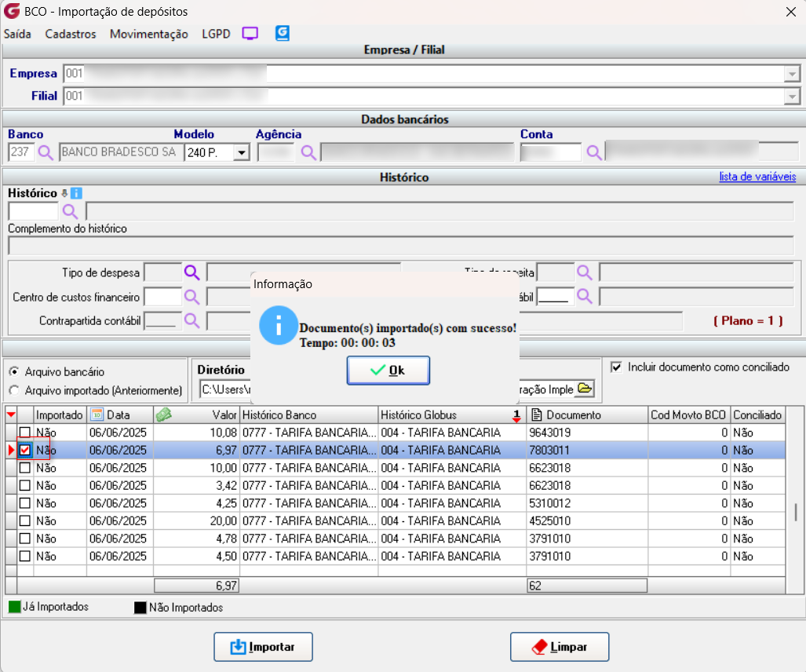Open Centro de custos financeiro search magnifier

click(x=191, y=297)
